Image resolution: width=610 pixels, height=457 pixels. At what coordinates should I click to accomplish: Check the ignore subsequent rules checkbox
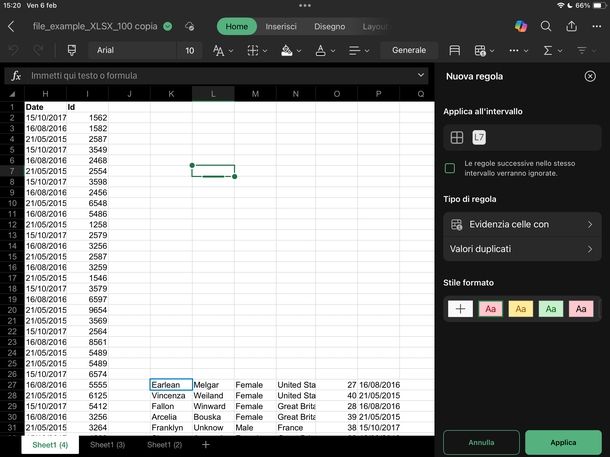point(450,168)
